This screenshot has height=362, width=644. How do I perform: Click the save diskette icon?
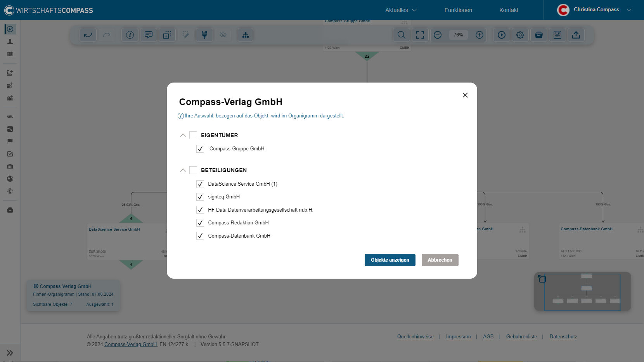(557, 35)
